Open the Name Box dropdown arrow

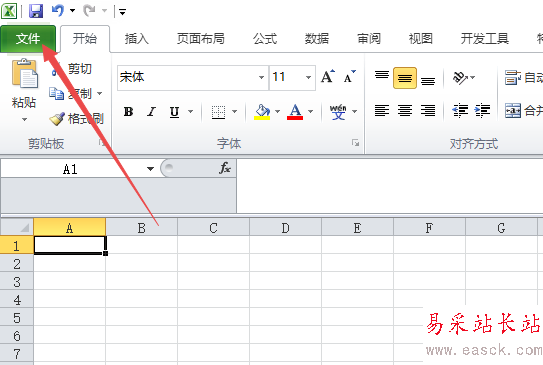(x=150, y=169)
